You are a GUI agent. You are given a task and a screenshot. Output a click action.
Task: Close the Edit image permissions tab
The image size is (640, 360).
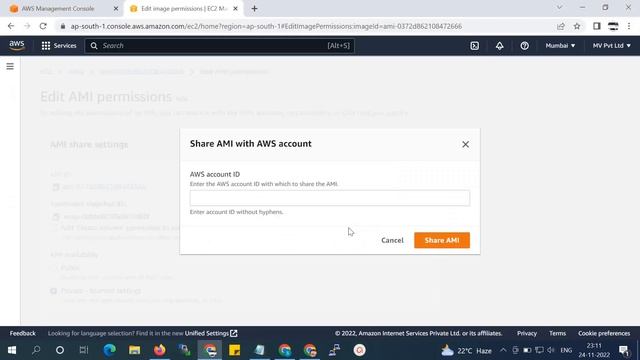(x=235, y=9)
